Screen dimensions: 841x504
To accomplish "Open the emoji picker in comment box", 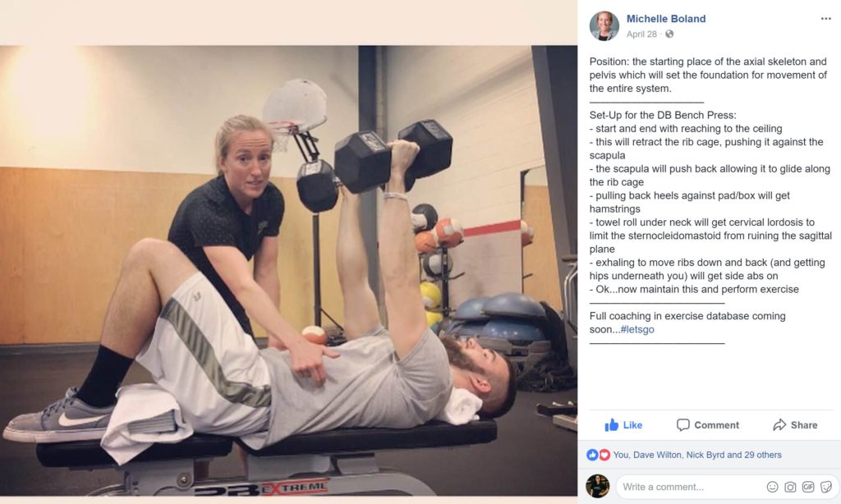I will 772,487.
